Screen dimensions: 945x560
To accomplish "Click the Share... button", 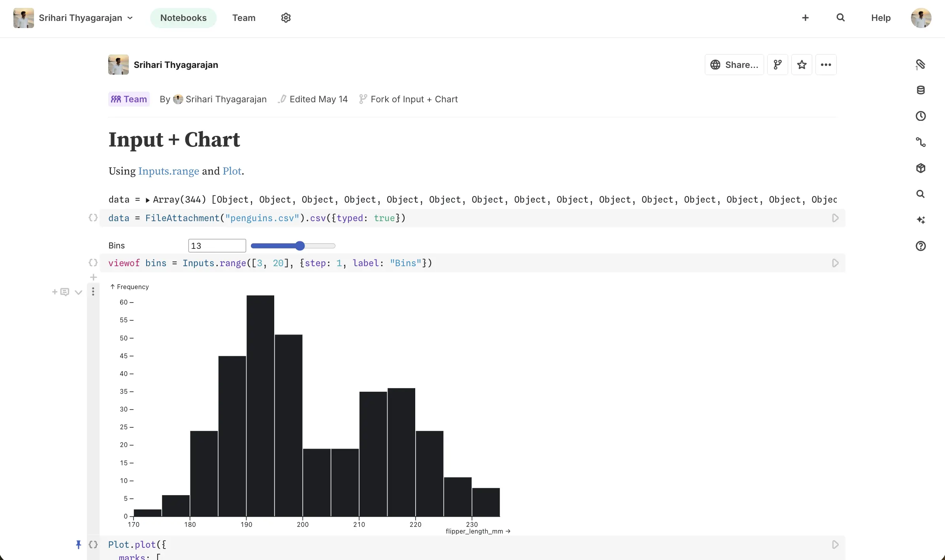I will click(x=734, y=65).
